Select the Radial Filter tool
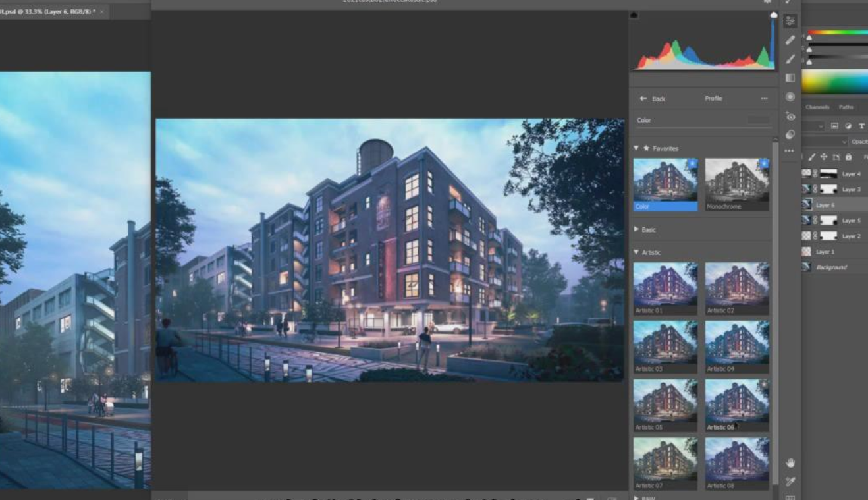Image resolution: width=868 pixels, height=500 pixels. coord(790,97)
